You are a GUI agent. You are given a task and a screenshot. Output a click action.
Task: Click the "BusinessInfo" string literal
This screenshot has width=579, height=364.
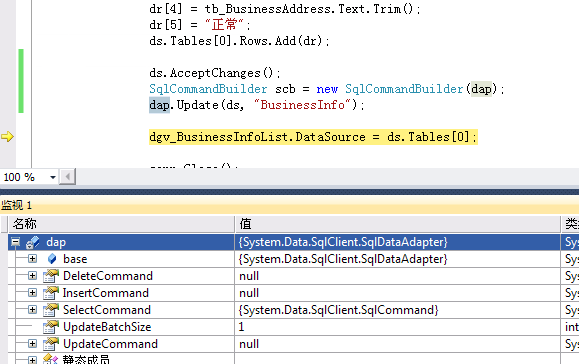[302, 105]
